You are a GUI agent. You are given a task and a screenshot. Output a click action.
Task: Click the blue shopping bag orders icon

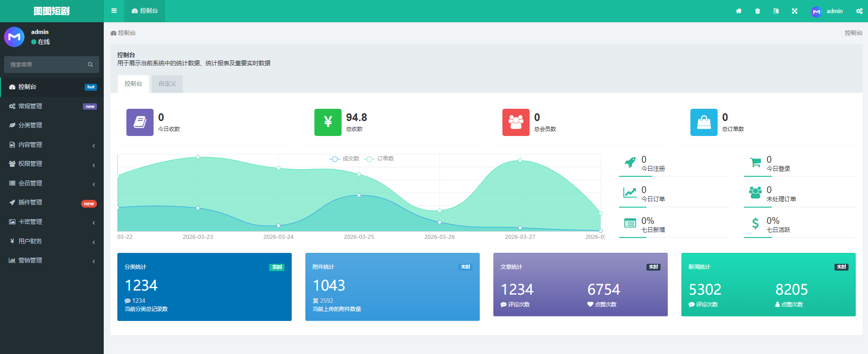point(704,122)
